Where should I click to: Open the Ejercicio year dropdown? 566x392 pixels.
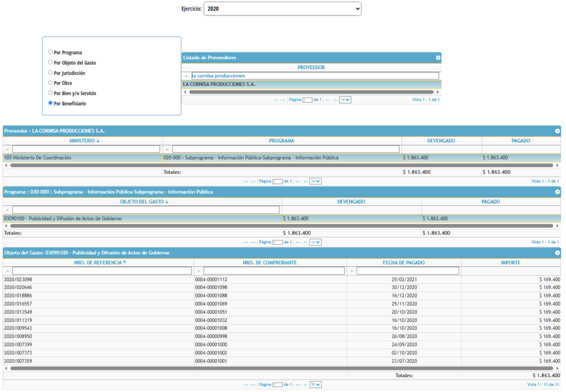click(x=282, y=9)
